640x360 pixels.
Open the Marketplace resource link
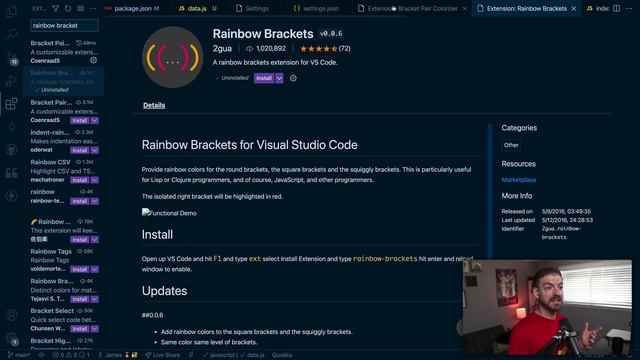coord(518,180)
